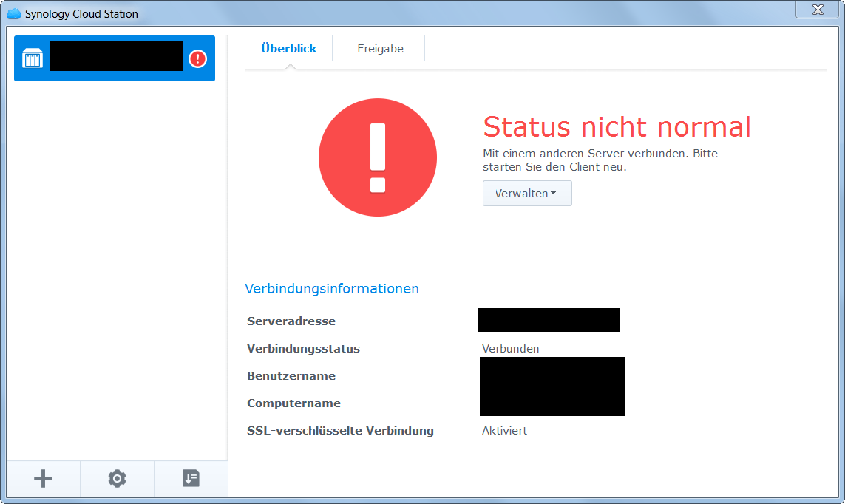Switch to the Freigabe tab

pyautogui.click(x=380, y=48)
